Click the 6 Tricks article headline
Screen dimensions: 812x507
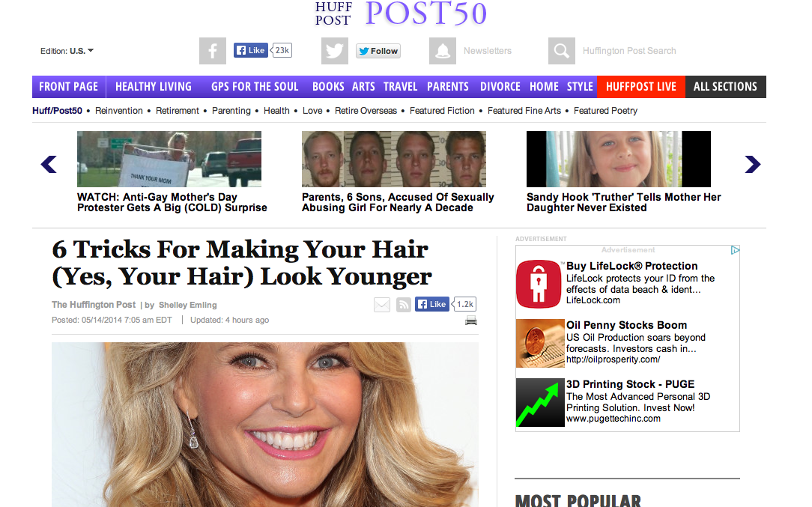coord(242,263)
